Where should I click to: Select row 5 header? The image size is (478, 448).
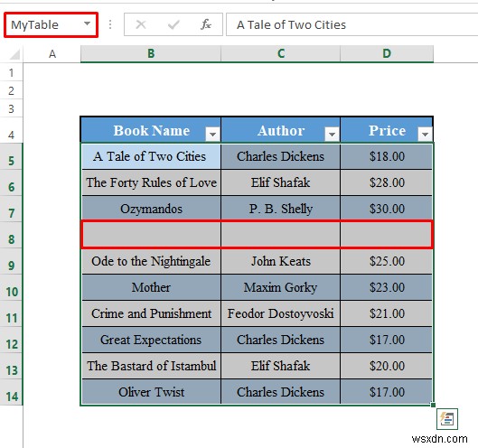[x=11, y=156]
